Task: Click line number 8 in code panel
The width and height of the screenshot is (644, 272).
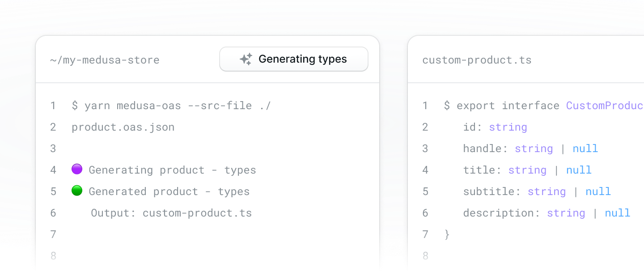Action: 425,256
